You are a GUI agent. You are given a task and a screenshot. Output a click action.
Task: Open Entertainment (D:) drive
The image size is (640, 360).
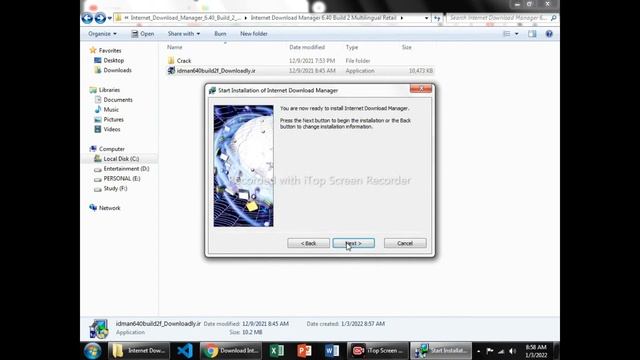(x=126, y=169)
